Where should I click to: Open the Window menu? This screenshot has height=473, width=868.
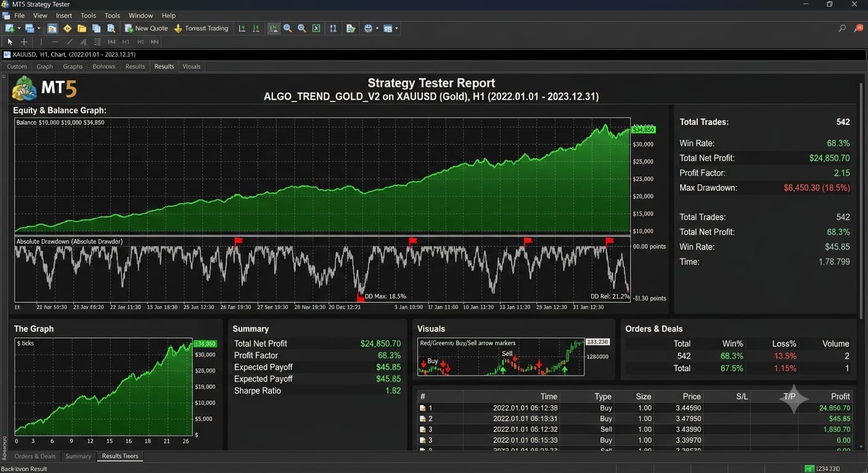click(141, 15)
